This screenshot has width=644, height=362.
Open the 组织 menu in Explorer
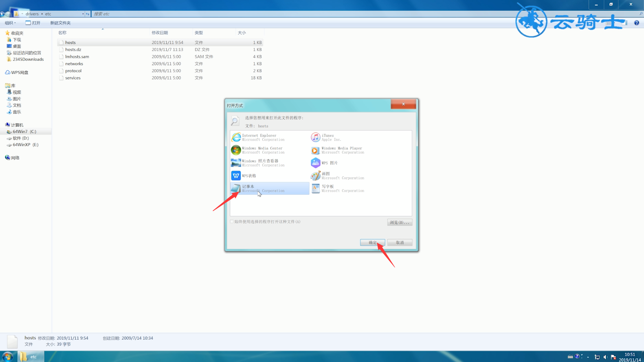[10, 23]
